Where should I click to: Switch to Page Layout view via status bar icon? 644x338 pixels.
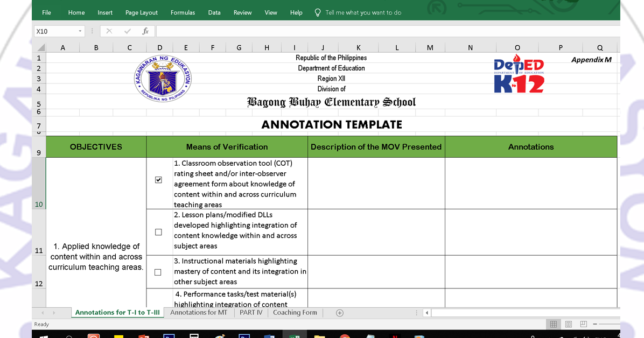click(x=568, y=323)
